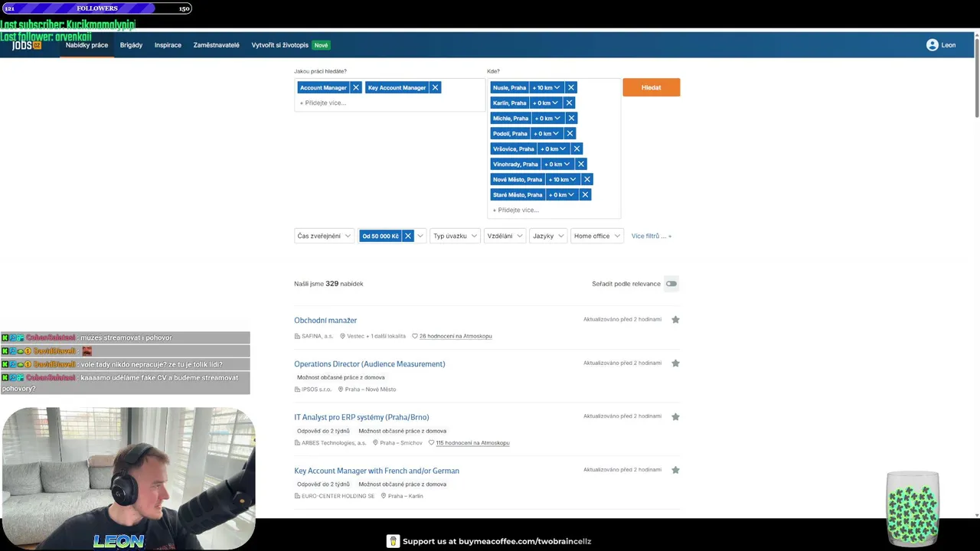Open radius dropdown for Nusle, Praha
Image resolution: width=980 pixels, height=551 pixels.
click(x=547, y=88)
